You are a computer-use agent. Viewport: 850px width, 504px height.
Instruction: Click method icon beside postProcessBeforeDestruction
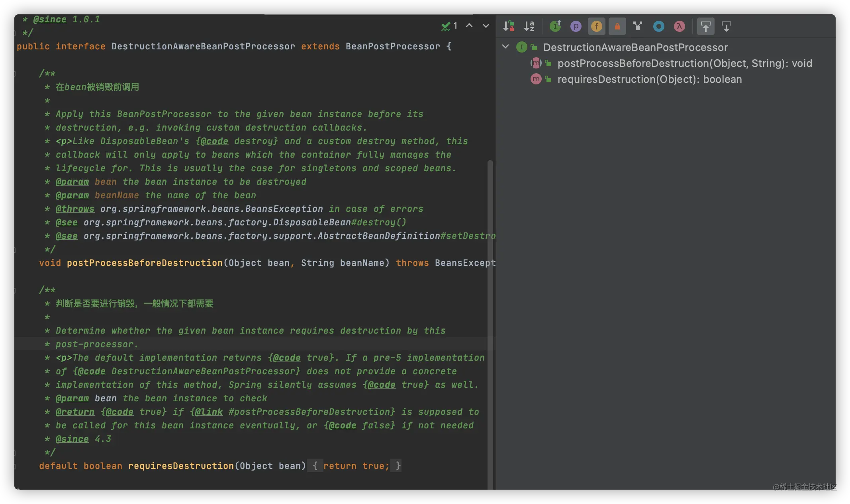(536, 63)
